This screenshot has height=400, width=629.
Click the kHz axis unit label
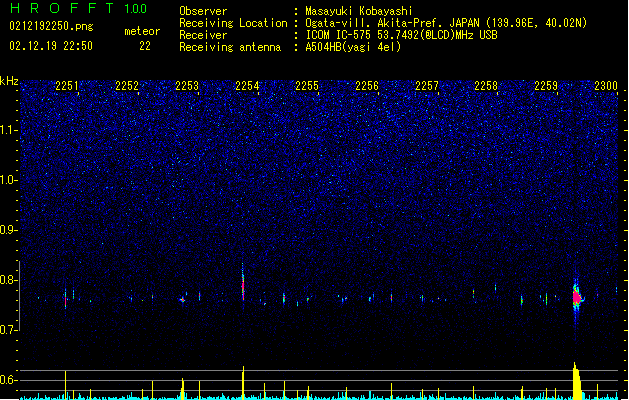pyautogui.click(x=9, y=81)
